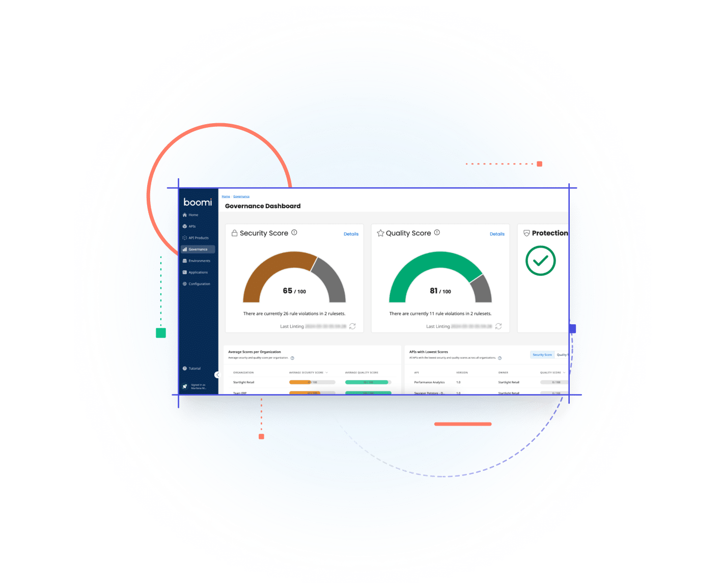This screenshot has width=722, height=588.
Task: Click the API Products dashed-circle icon
Action: [185, 238]
